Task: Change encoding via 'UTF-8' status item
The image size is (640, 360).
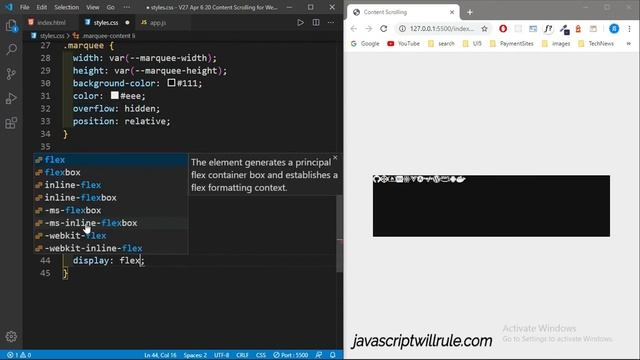Action: pos(222,355)
